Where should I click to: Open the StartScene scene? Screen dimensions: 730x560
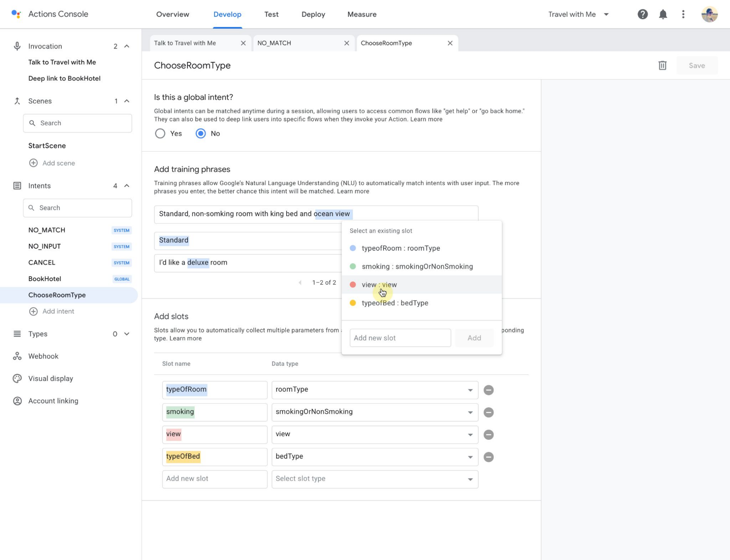coord(47,146)
